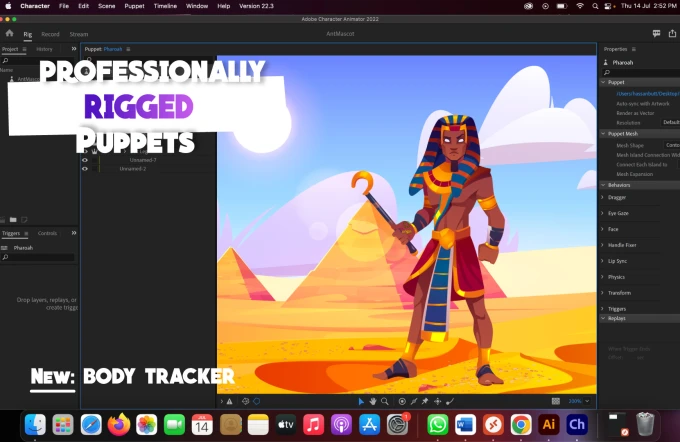Collapse the Behaviors section
The height and width of the screenshot is (442, 680).
(603, 185)
